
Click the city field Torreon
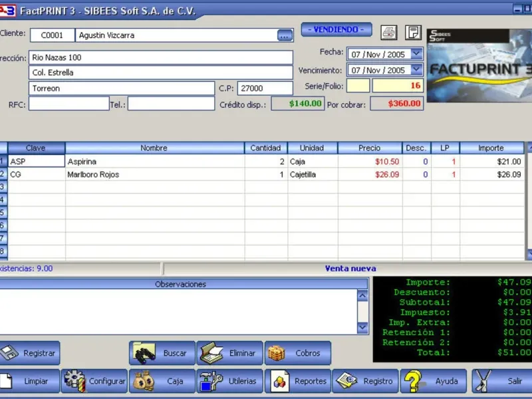point(122,88)
